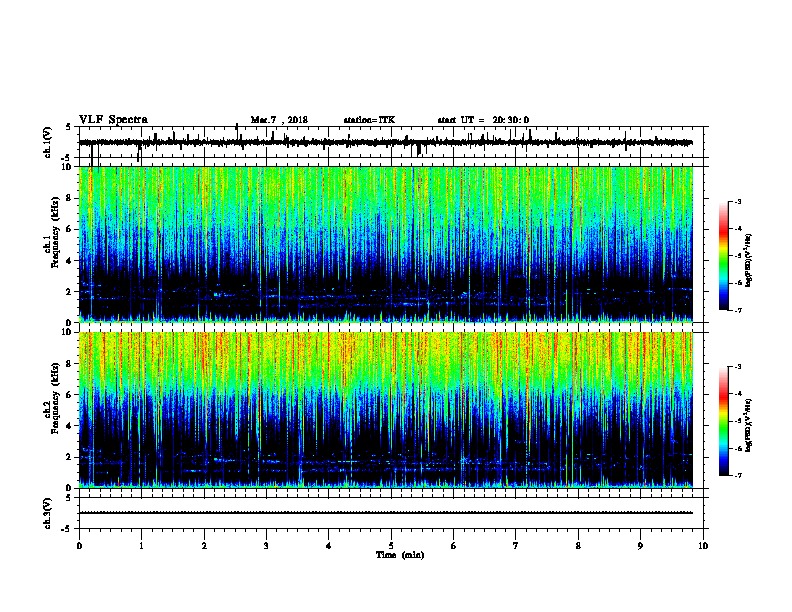Click the flat ch.3 voltage trace
Screen dimensions: 792x612
click(x=386, y=513)
